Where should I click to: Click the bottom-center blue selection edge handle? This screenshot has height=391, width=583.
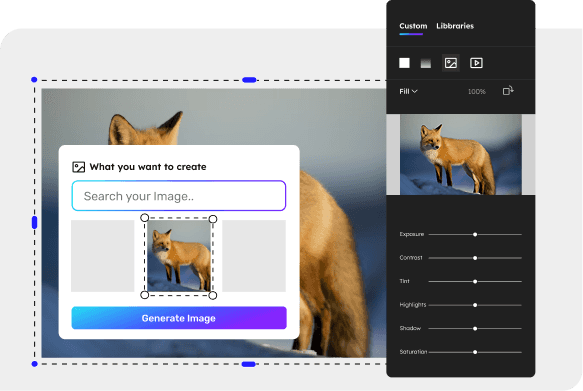(248, 364)
